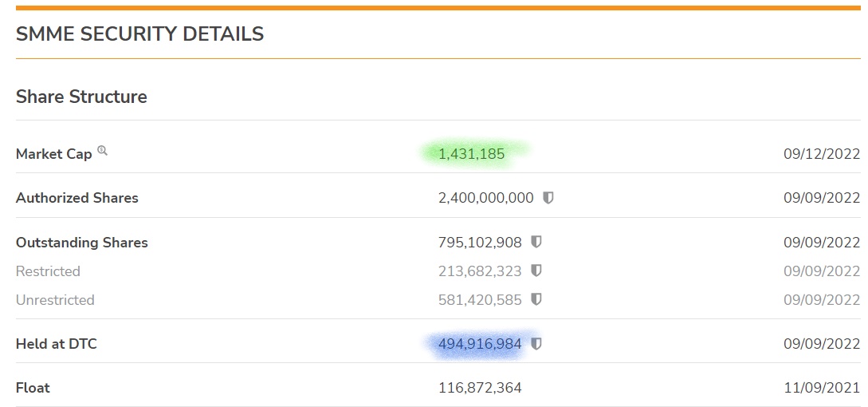868x407 pixels.
Task: Click the Outstanding Shares date 09/09/2022
Action: (x=822, y=243)
